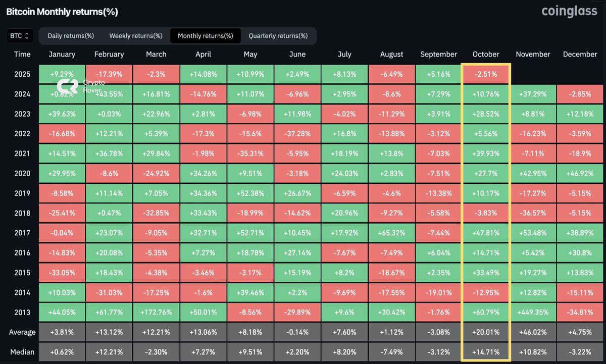The height and width of the screenshot is (364, 606).
Task: Click the December column header
Action: click(580, 54)
